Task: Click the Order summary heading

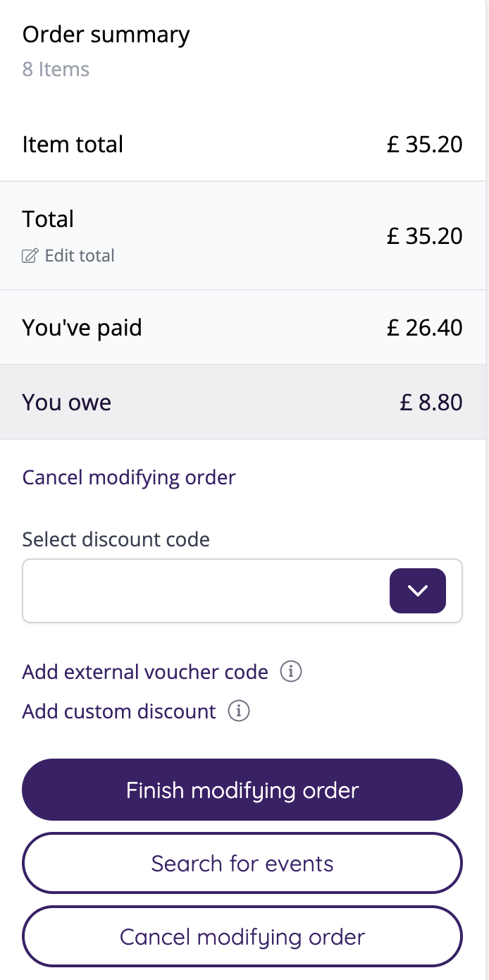Action: pos(106,35)
